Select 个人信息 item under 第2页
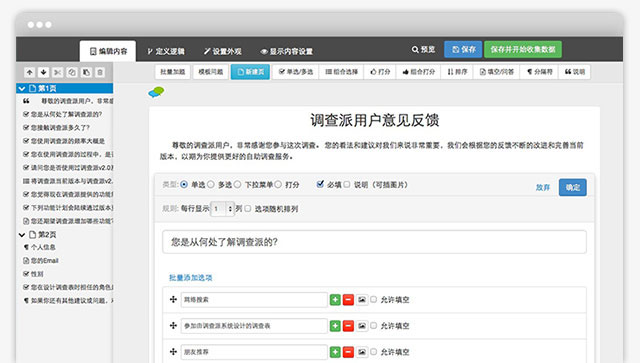Viewport: 640px width, 363px height. click(x=40, y=247)
